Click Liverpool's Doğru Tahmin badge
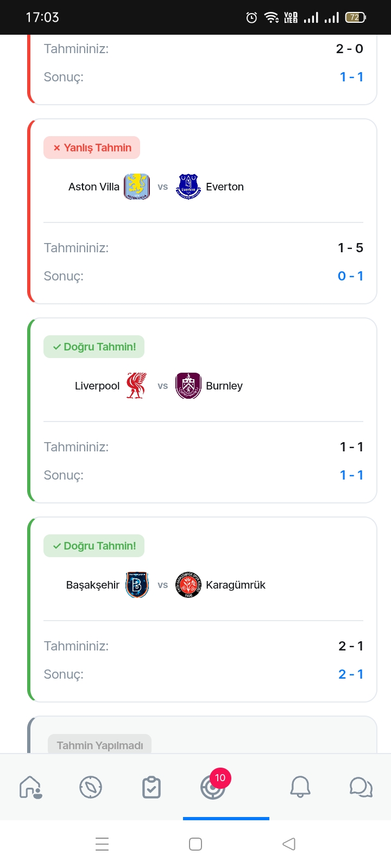 tap(94, 347)
